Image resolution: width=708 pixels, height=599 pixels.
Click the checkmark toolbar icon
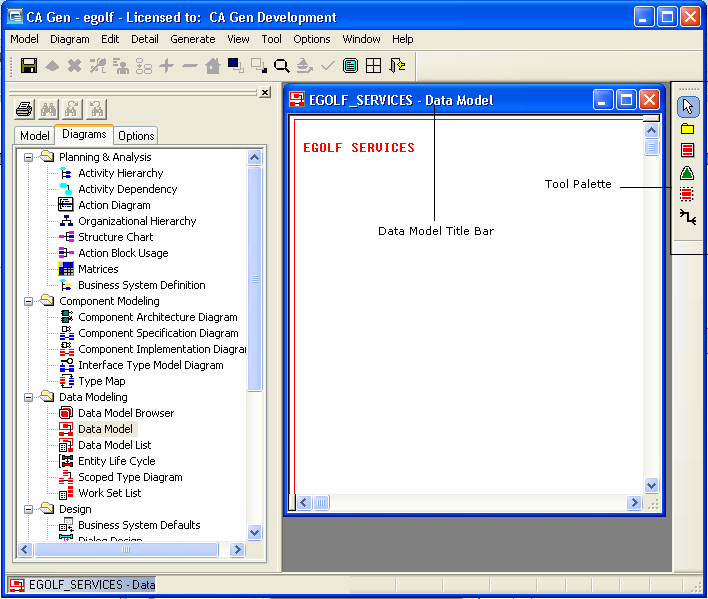(327, 66)
